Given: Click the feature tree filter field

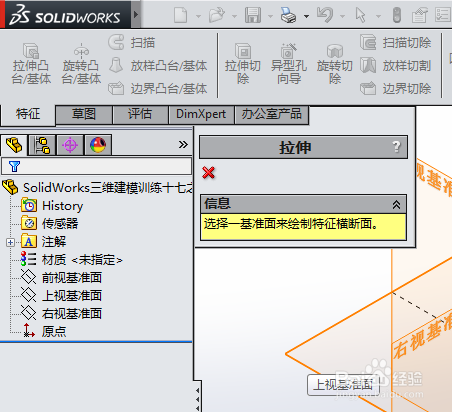Looking at the screenshot, I should tap(97, 166).
